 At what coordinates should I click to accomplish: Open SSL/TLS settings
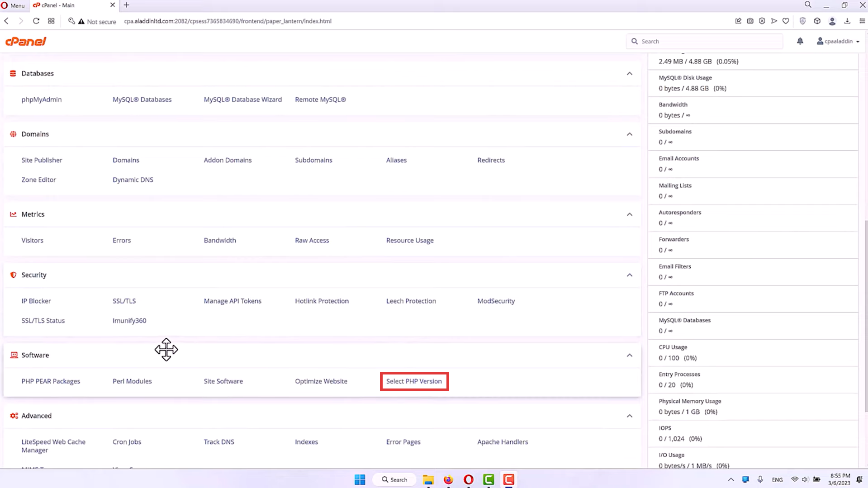(x=124, y=301)
